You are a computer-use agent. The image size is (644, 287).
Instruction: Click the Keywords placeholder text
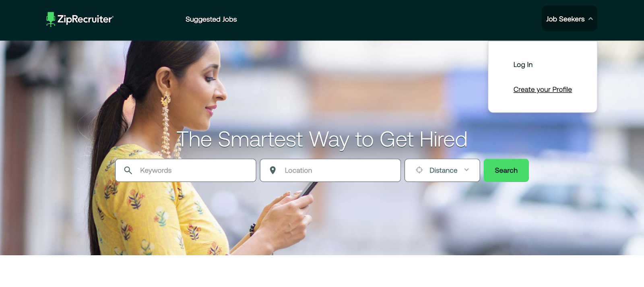pos(156,170)
